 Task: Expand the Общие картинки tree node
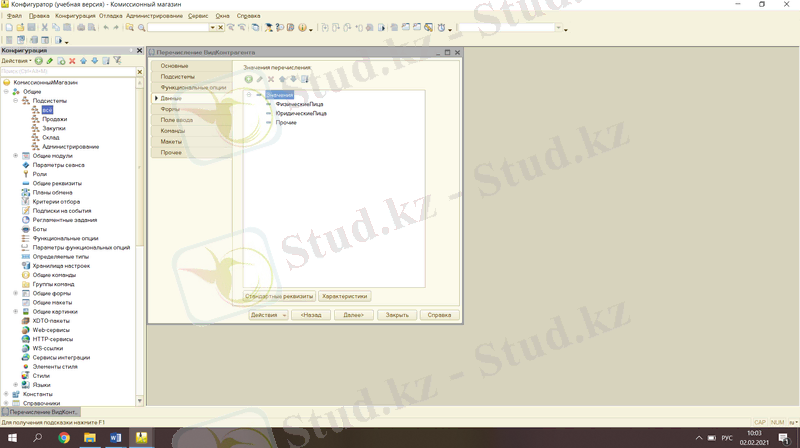pyautogui.click(x=15, y=312)
